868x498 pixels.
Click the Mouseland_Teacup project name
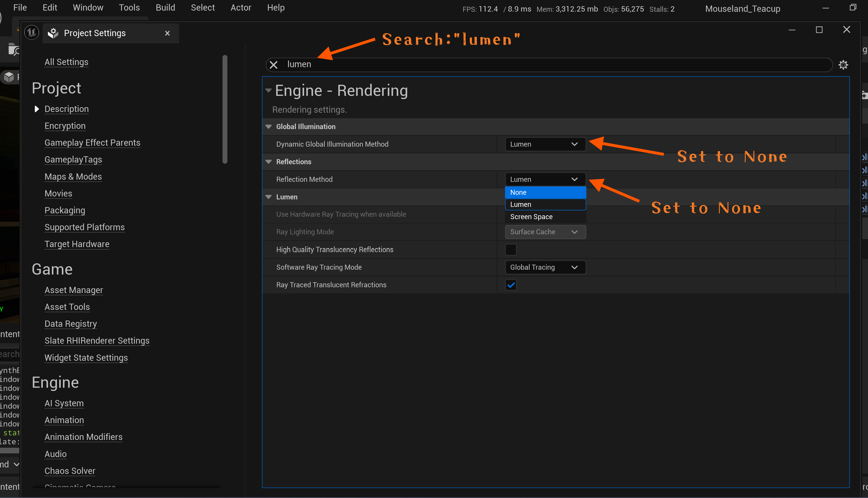(x=743, y=9)
